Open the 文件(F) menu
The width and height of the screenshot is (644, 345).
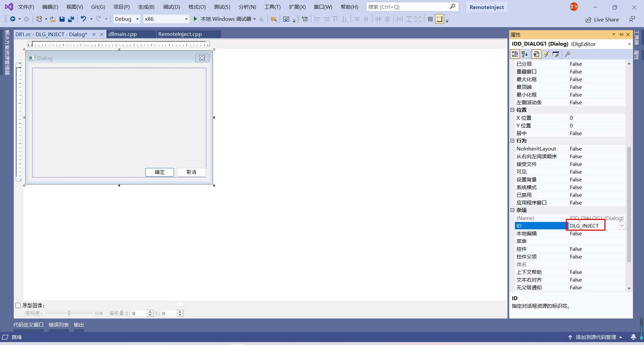[26, 7]
